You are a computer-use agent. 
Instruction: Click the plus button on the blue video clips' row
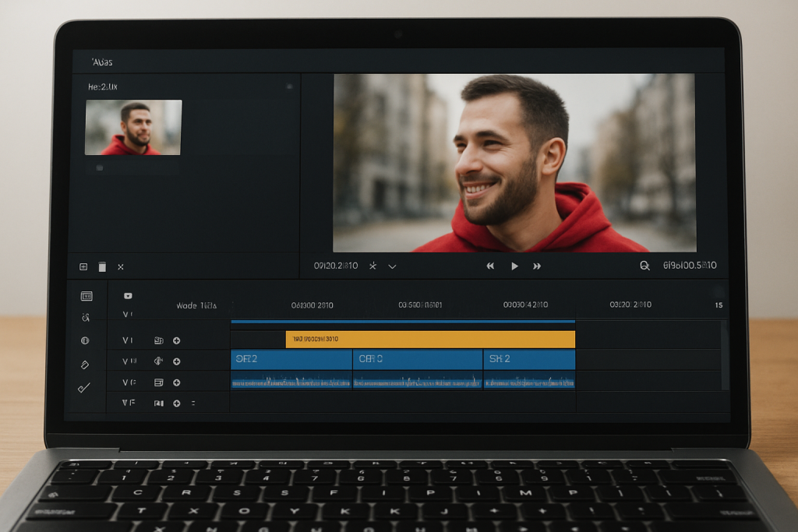pyautogui.click(x=177, y=361)
